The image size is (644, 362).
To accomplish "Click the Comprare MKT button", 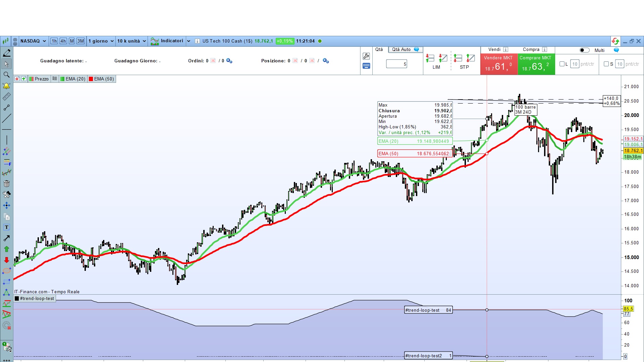I will [536, 64].
